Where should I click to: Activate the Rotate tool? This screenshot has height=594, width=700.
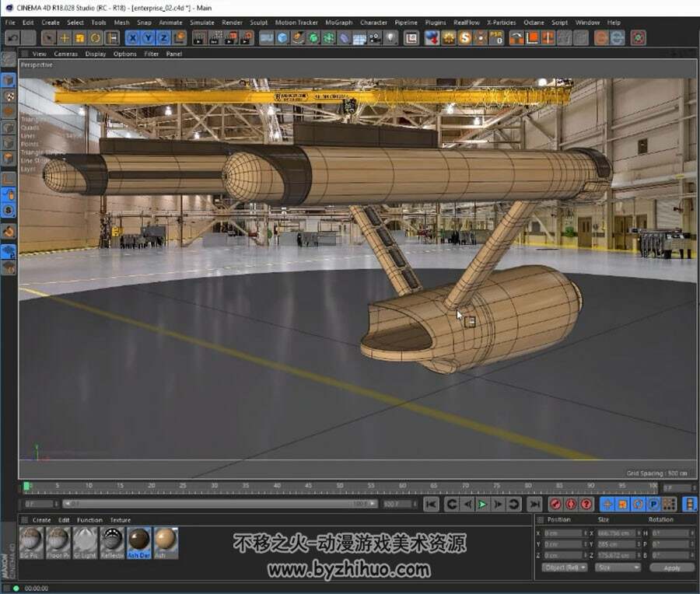pyautogui.click(x=95, y=38)
